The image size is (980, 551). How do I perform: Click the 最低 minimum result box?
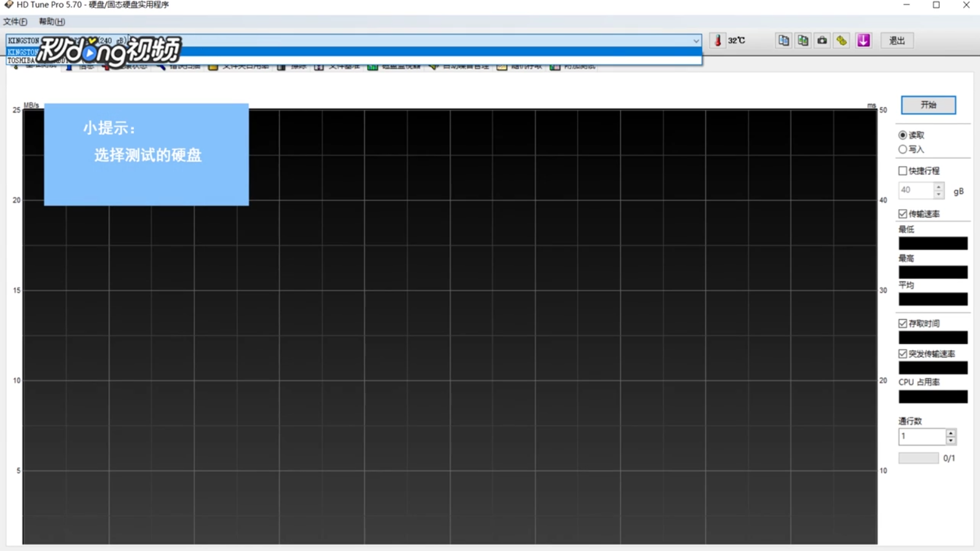[x=933, y=244]
